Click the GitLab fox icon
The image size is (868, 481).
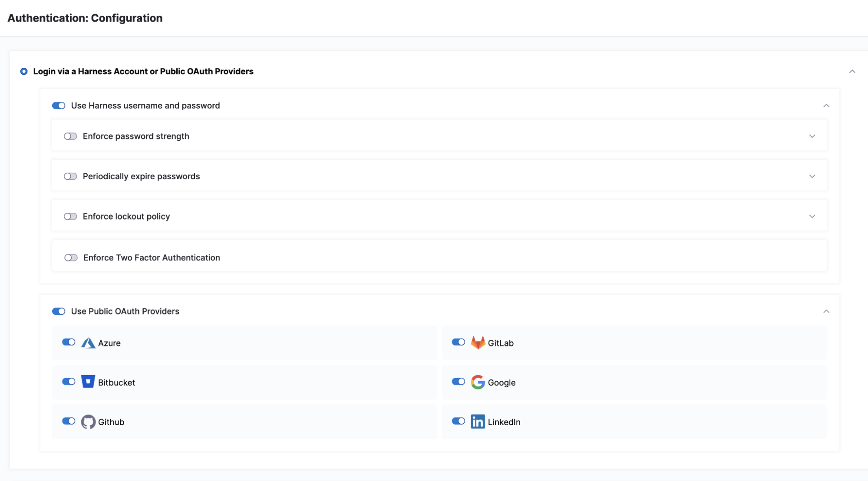click(x=478, y=343)
